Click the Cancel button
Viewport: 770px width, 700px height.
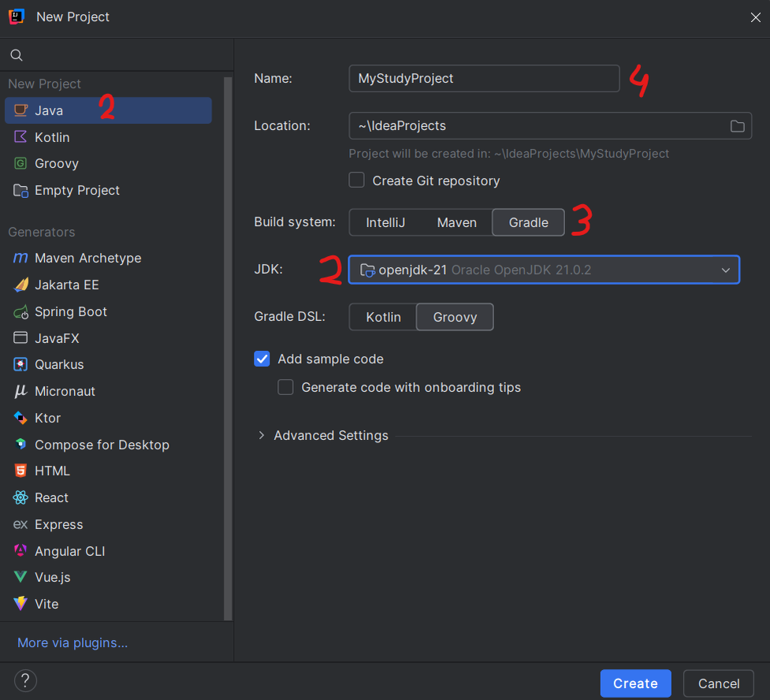pos(719,683)
